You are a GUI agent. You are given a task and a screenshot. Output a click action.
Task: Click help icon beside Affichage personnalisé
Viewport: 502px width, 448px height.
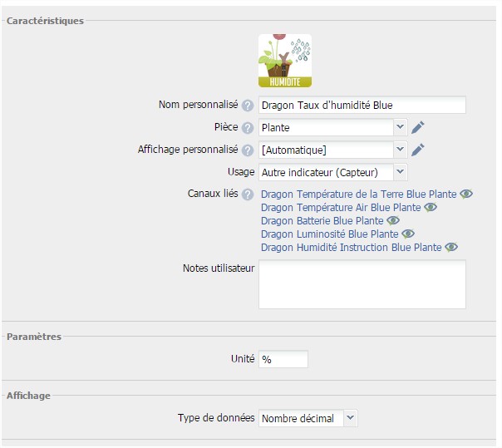click(247, 150)
